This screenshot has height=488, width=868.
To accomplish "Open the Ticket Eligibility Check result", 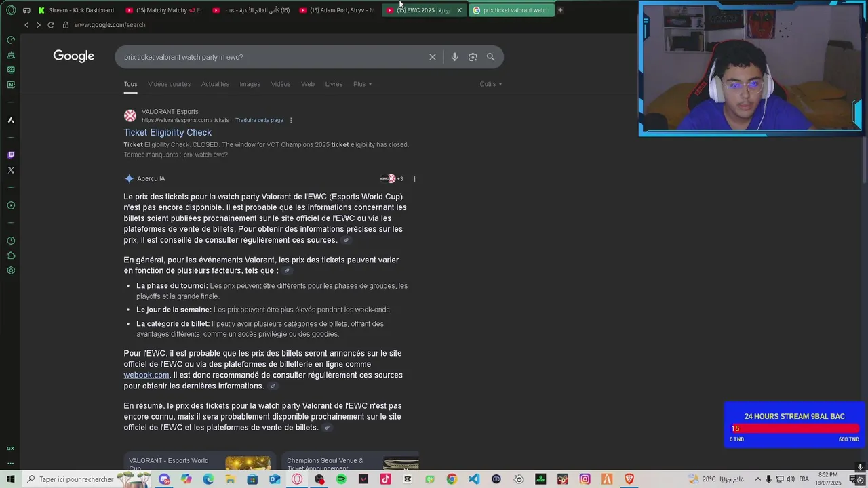I will [x=167, y=133].
